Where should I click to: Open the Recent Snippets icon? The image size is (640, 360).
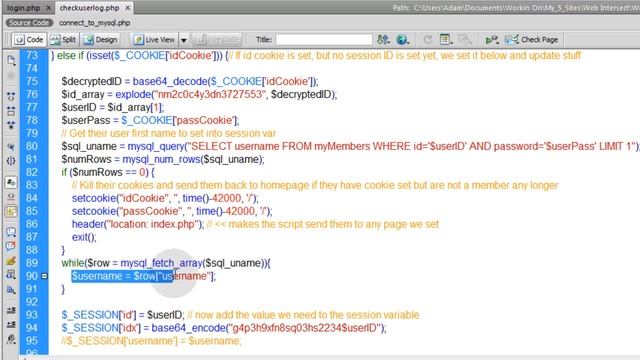[11, 275]
